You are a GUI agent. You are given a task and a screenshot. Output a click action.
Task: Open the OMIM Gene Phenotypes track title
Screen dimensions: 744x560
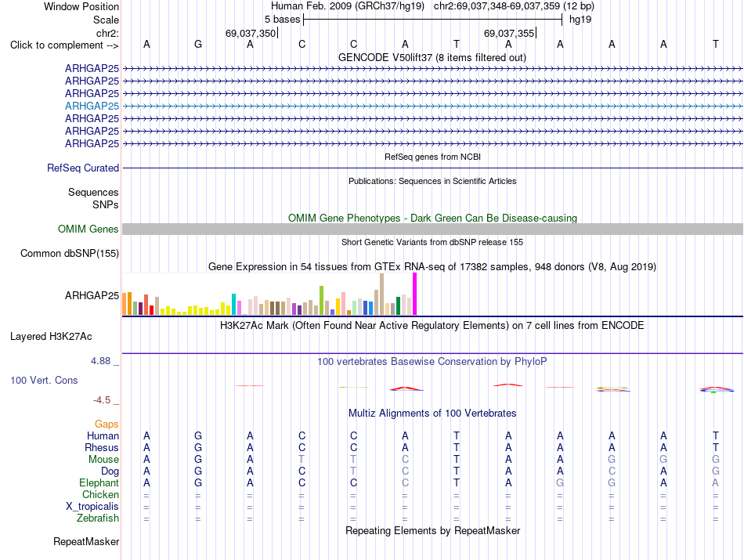pos(432,218)
